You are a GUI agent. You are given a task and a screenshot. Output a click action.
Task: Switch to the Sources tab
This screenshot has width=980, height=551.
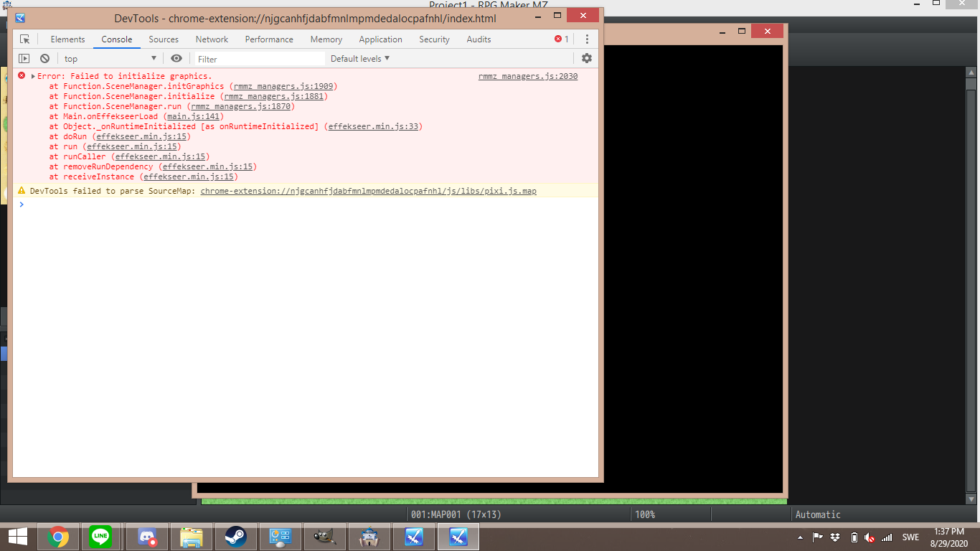tap(164, 39)
